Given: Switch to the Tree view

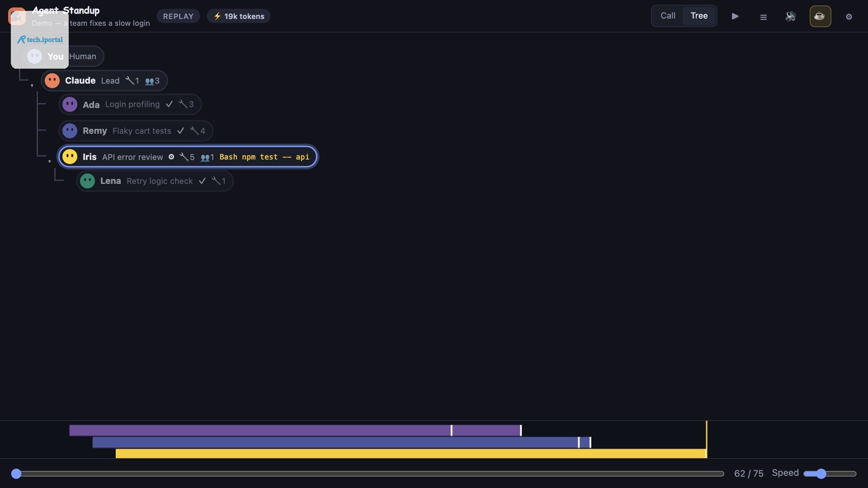Looking at the screenshot, I should (699, 16).
